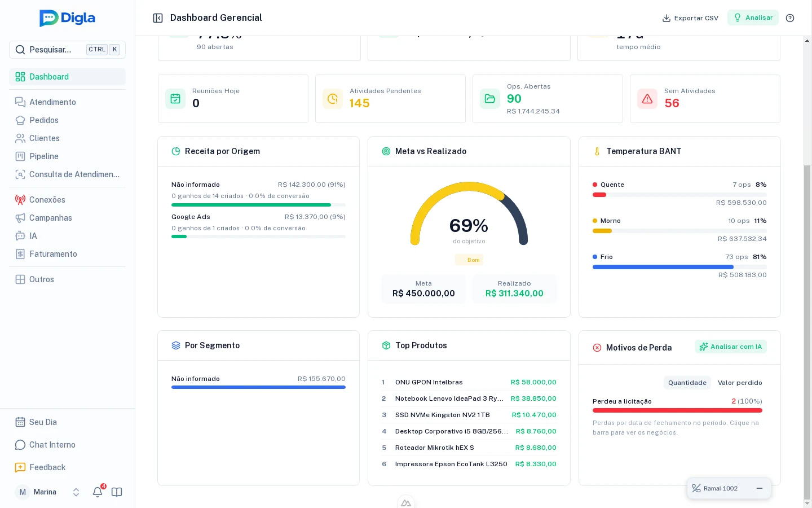Click the Temperatura BANT thermometer icon
This screenshot has height=508, width=812.
point(597,151)
